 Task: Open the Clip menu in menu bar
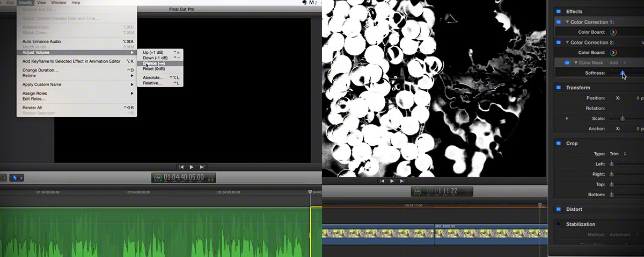[x=10, y=3]
